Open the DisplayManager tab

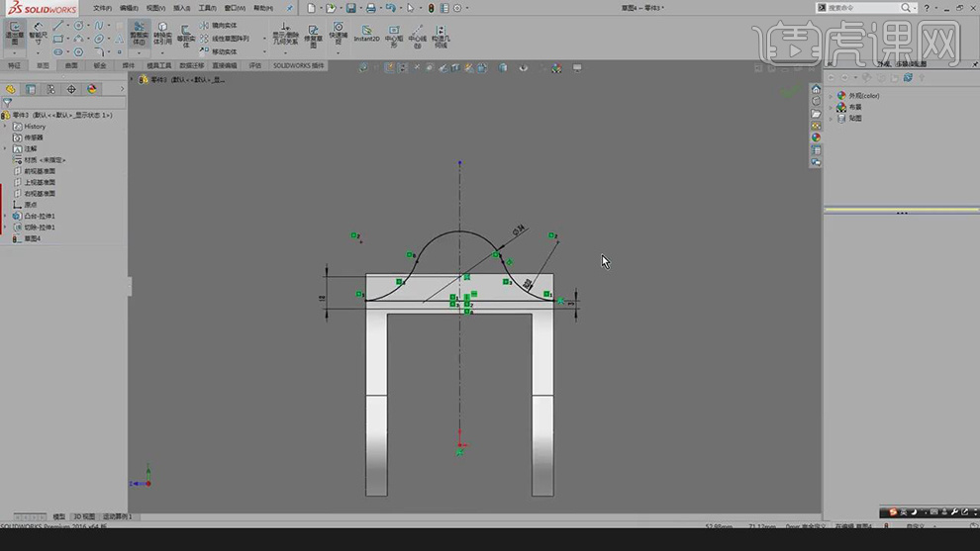click(92, 89)
